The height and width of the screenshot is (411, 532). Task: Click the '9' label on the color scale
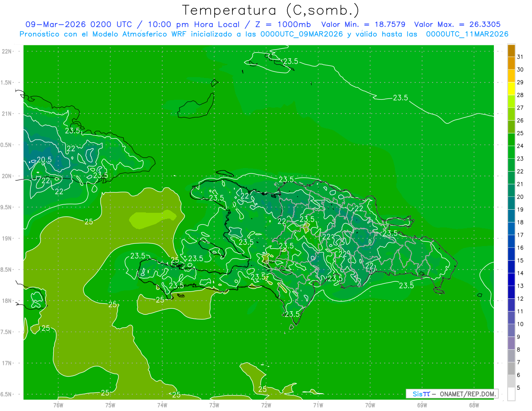click(518, 337)
